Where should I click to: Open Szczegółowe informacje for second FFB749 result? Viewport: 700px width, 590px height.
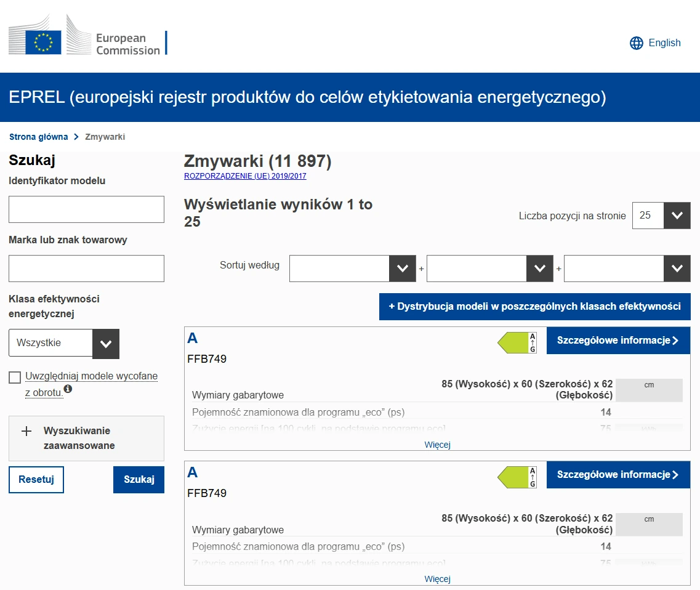[x=618, y=475]
